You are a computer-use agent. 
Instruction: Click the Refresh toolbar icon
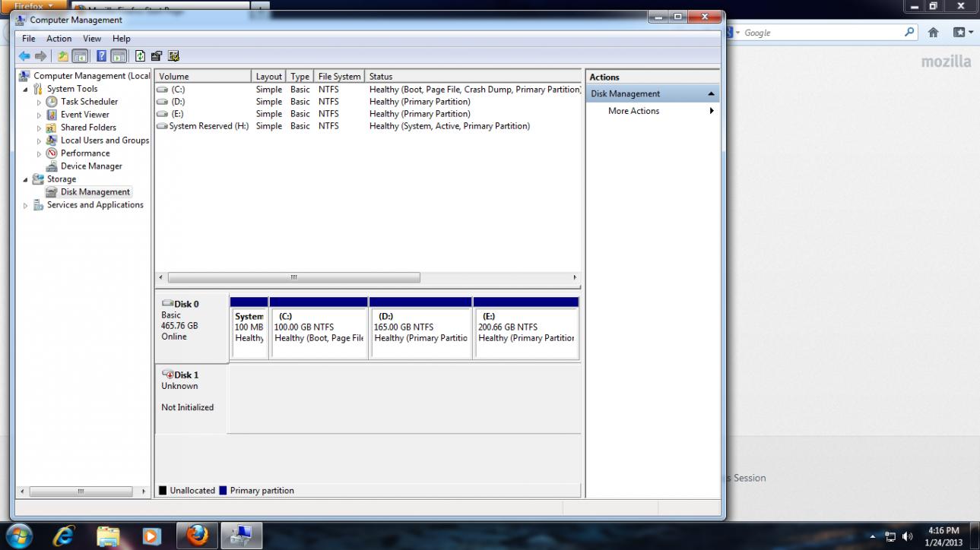click(140, 56)
